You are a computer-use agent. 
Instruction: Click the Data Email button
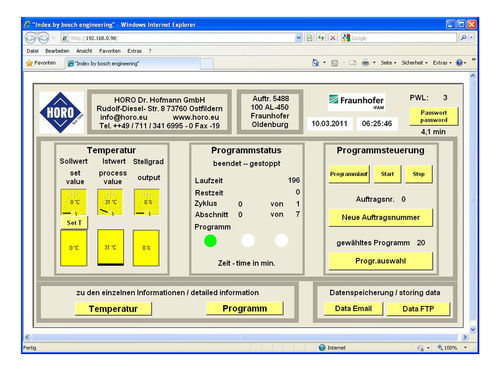click(353, 309)
